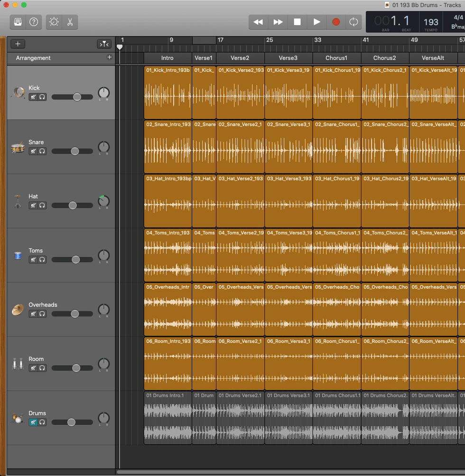Click the 01_Kick_Intro audio region
465x476 pixels.
pos(168,95)
